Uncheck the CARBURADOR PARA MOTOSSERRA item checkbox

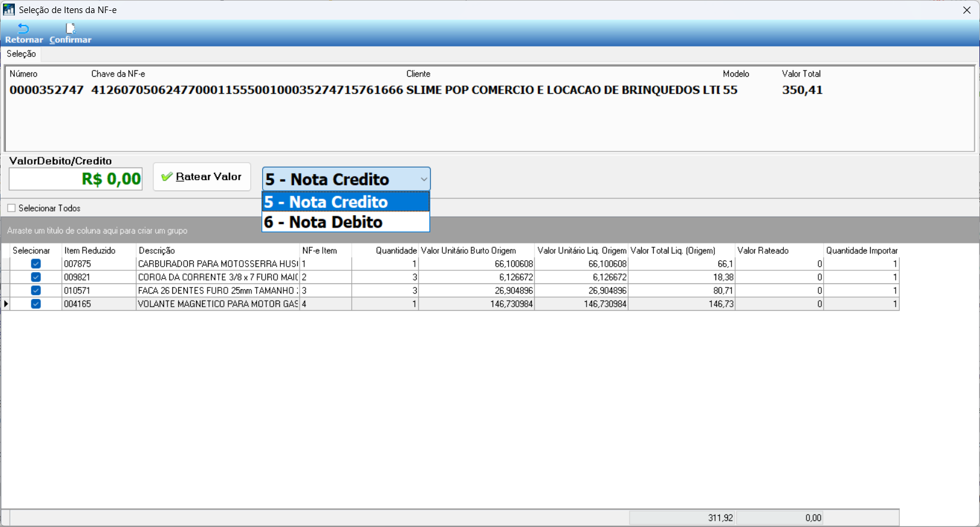pos(36,264)
